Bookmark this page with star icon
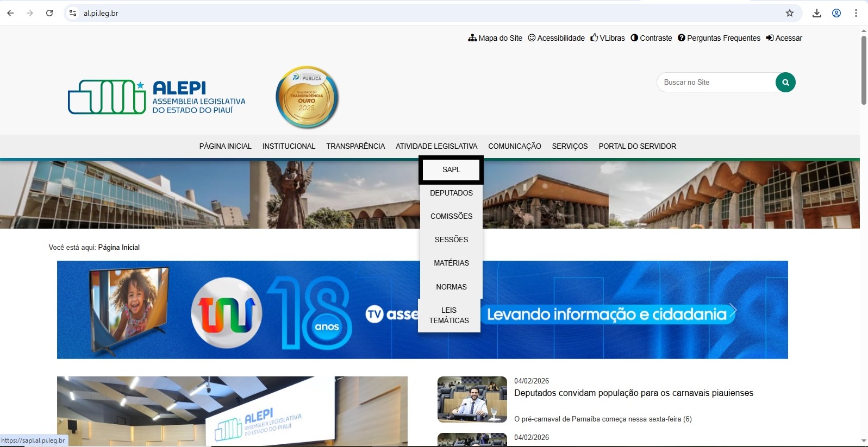Image resolution: width=868 pixels, height=447 pixels. click(789, 13)
